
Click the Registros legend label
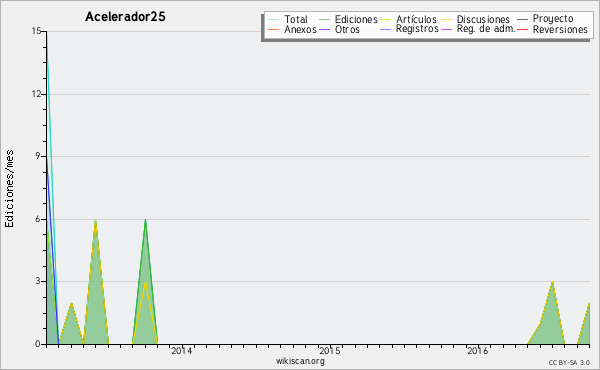coord(417,29)
